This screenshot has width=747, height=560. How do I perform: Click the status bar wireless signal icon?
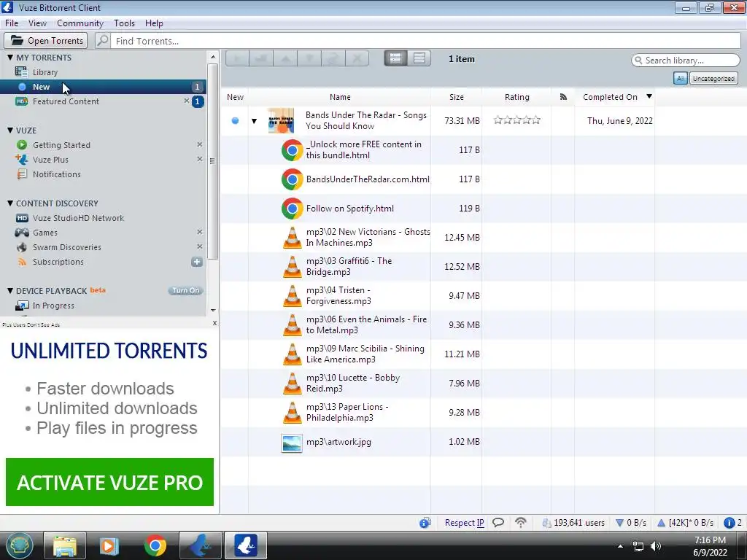[x=521, y=522]
